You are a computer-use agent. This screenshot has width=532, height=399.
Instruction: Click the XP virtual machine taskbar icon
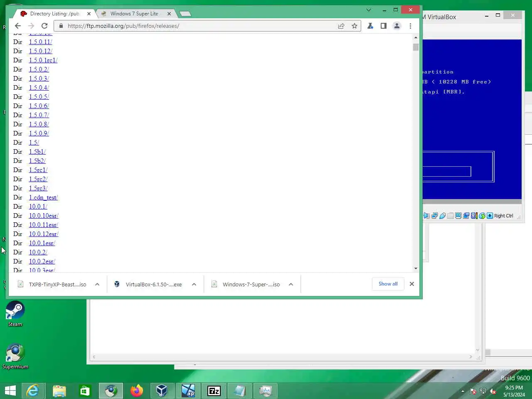click(188, 391)
